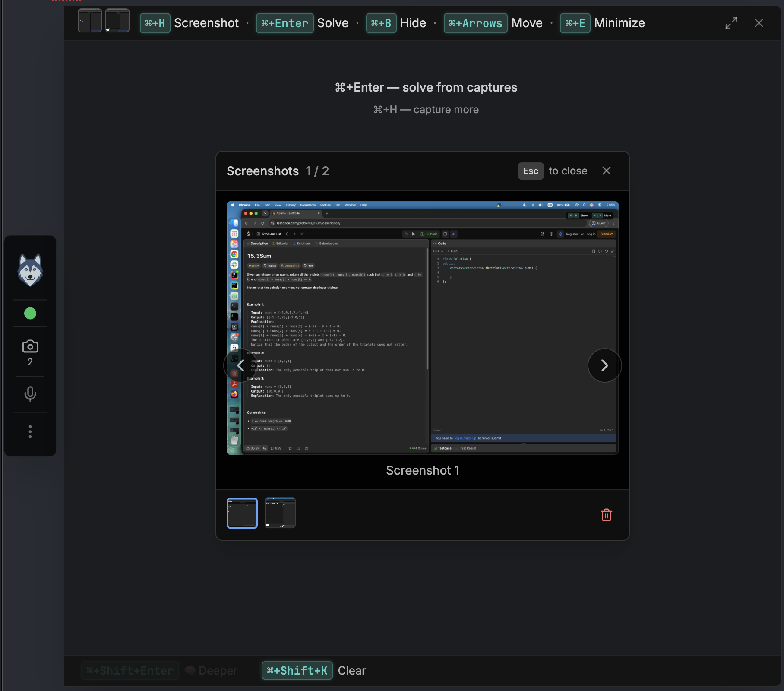Image resolution: width=784 pixels, height=691 pixels.
Task: Open the three-dot more options menu
Action: (x=30, y=431)
